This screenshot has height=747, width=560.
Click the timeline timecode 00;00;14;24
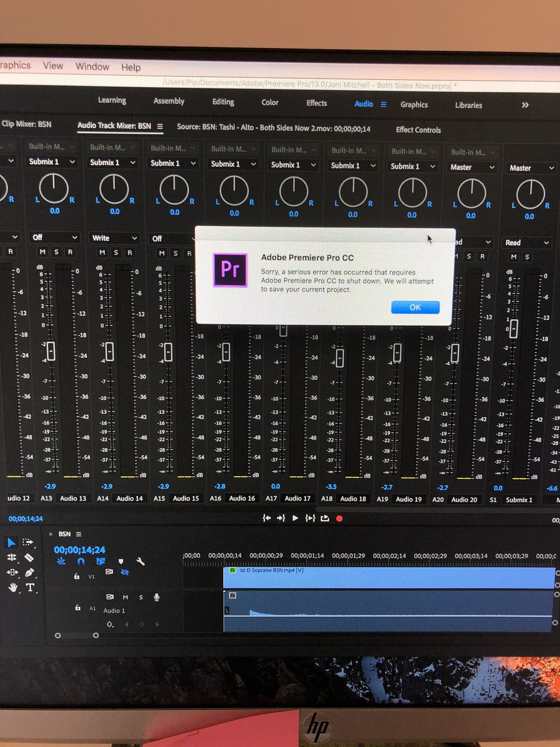(x=79, y=550)
